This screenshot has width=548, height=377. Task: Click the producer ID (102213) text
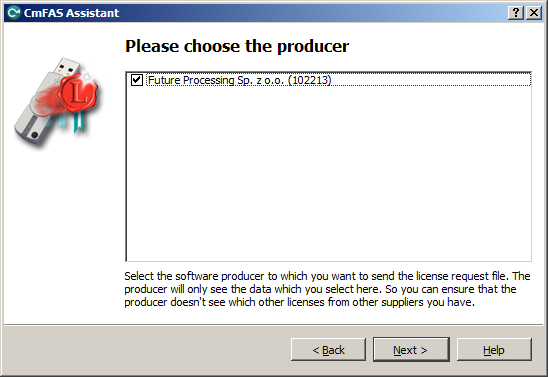[x=309, y=80]
